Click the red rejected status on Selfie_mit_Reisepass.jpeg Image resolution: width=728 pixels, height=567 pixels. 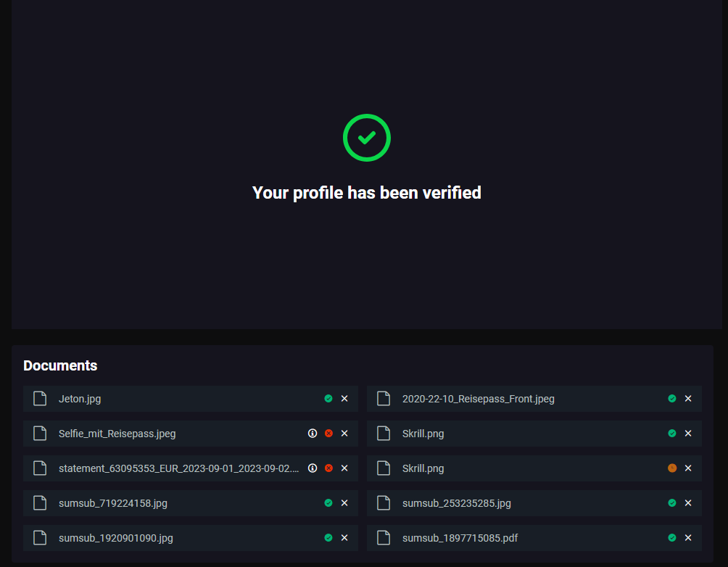[328, 434]
